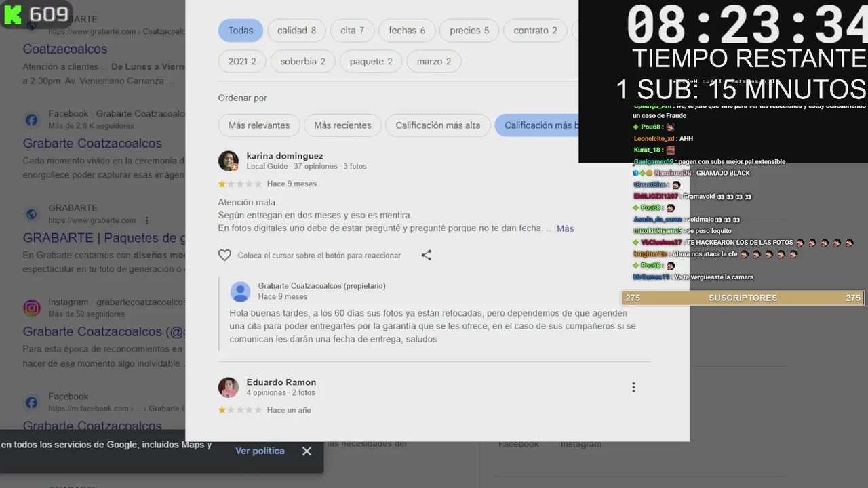Click the 'Grabarte Coatzacoalcos (propietario)' name
The width and height of the screenshot is (868, 488).
pyautogui.click(x=322, y=286)
